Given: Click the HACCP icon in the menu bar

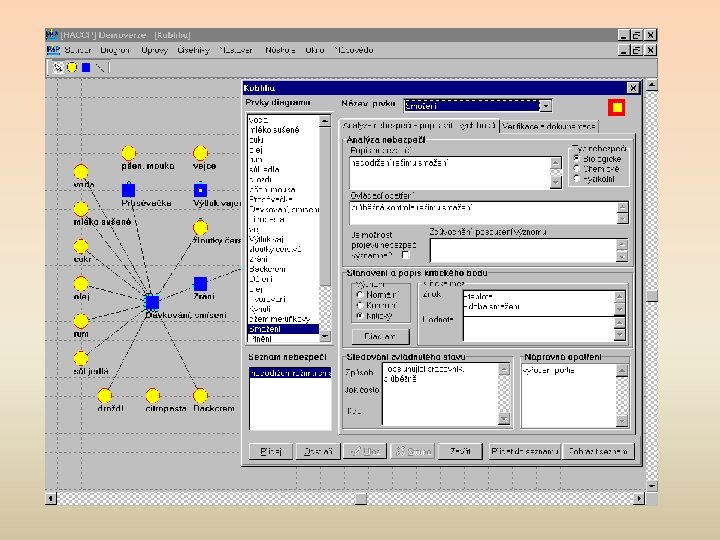Looking at the screenshot, I should pyautogui.click(x=53, y=50).
